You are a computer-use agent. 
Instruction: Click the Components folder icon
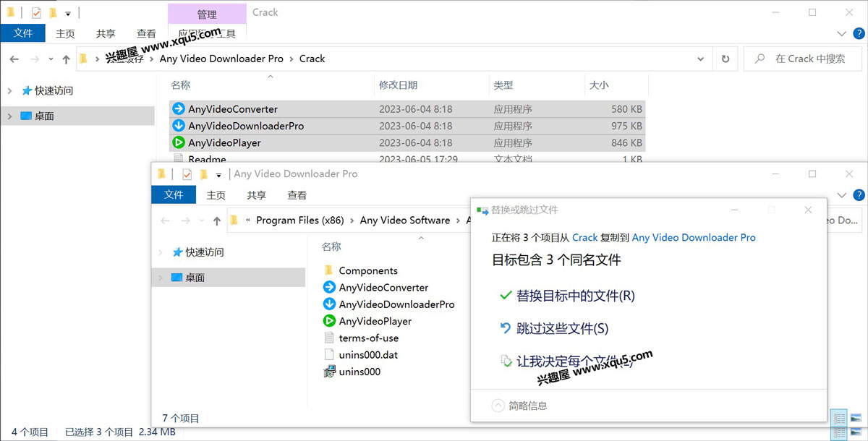[328, 270]
